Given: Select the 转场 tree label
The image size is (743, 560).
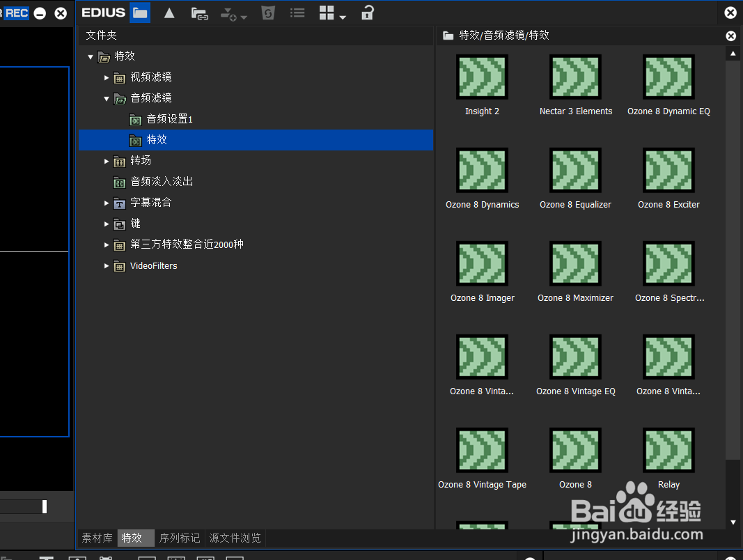Looking at the screenshot, I should tap(141, 161).
